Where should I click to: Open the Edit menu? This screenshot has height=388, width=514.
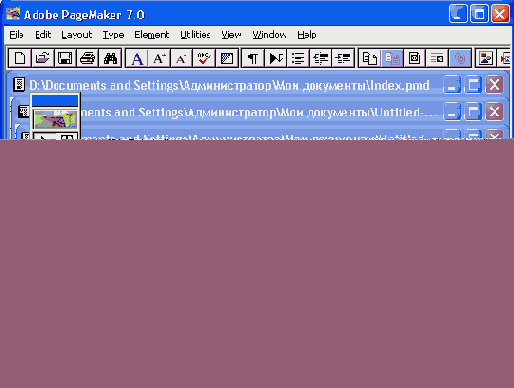coord(43,35)
